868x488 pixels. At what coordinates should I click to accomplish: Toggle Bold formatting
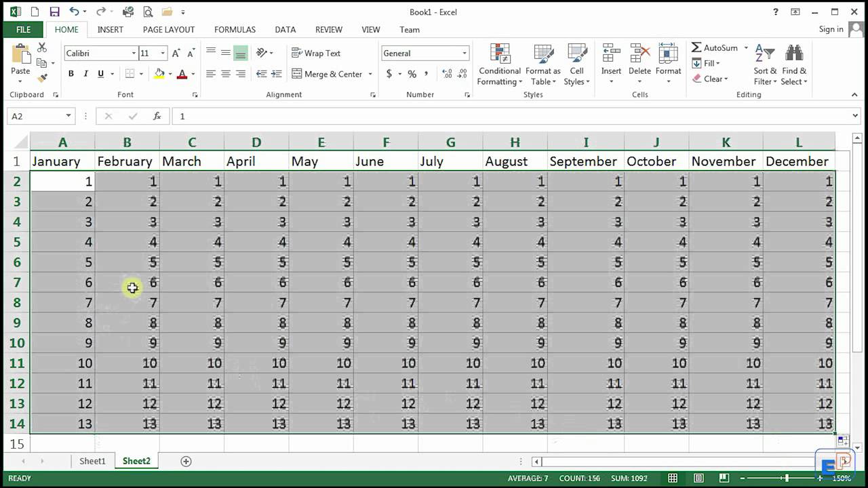(71, 74)
